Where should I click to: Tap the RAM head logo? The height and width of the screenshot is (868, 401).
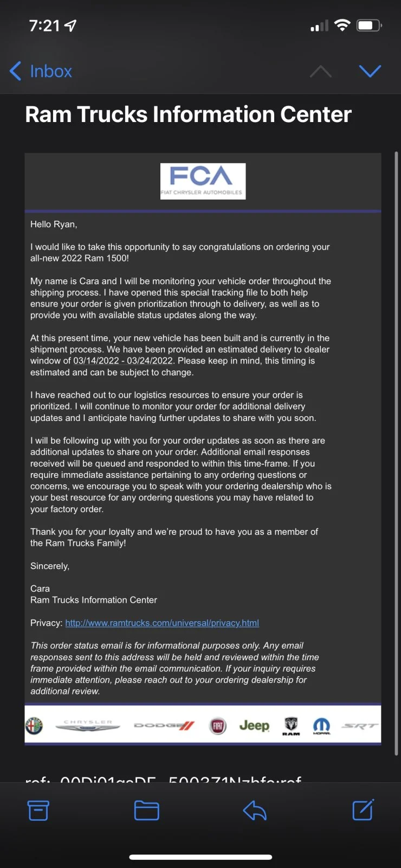pos(291,726)
